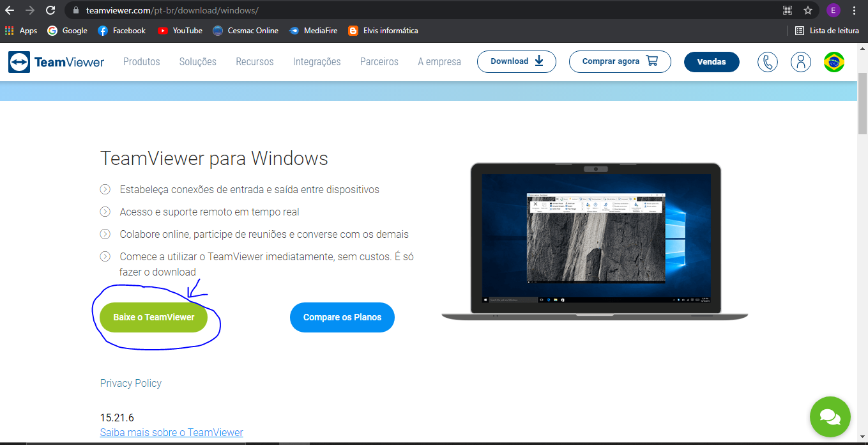Click the TeamViewer logo

click(56, 62)
